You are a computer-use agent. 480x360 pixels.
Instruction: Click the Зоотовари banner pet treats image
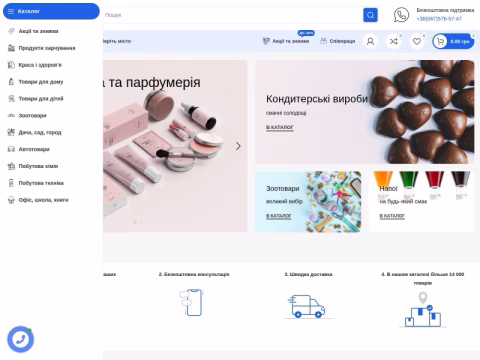point(333,202)
